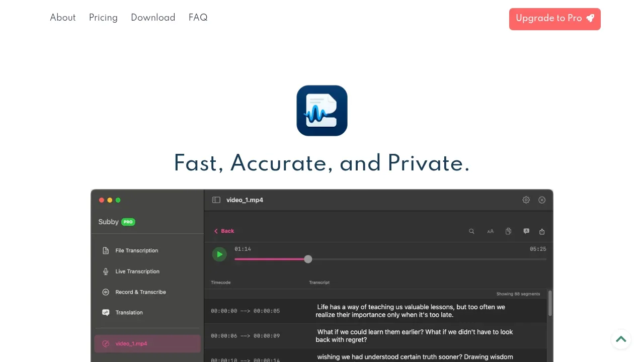Click transcript line 'wishing we had understood'

click(415, 357)
